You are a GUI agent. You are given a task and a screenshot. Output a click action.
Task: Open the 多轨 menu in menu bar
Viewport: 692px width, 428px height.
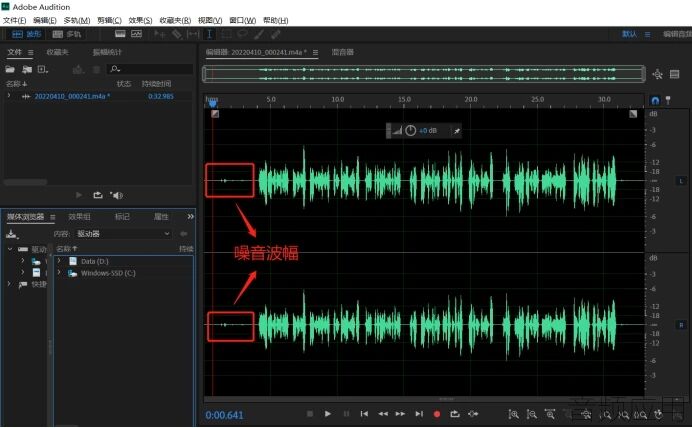tap(77, 20)
